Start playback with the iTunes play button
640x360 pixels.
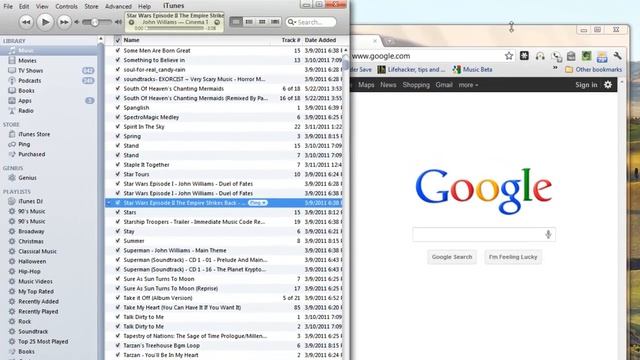45,22
